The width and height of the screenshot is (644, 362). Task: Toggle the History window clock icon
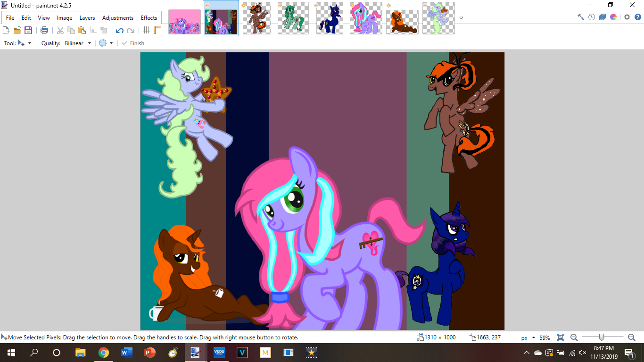pos(592,17)
